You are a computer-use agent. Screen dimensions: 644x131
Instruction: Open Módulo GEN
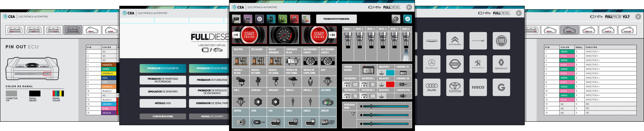[163, 103]
